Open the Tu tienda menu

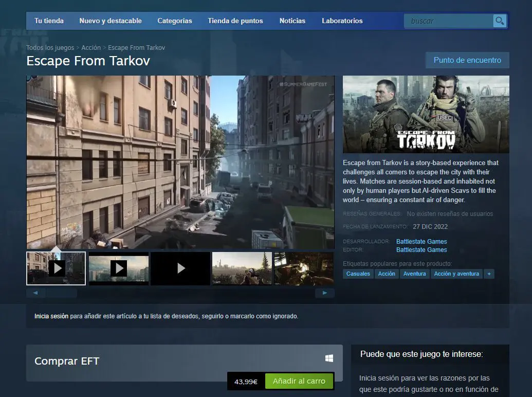(49, 21)
